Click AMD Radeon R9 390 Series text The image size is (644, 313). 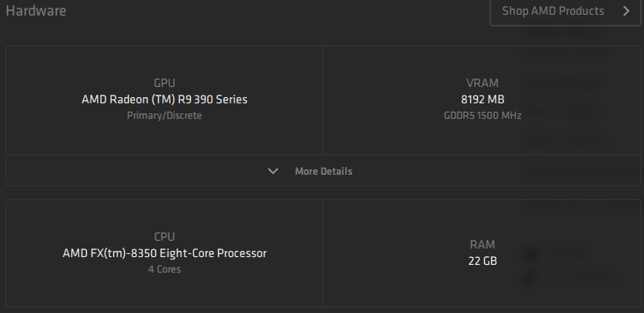(164, 99)
